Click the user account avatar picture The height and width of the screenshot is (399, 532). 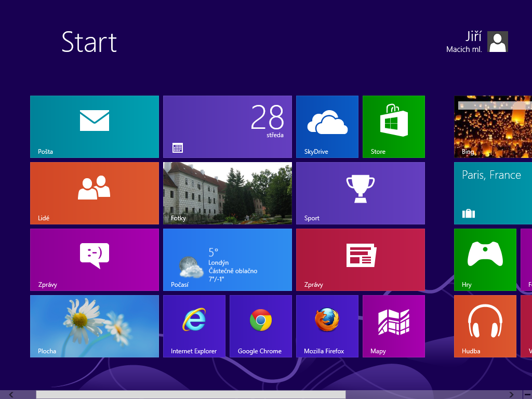[498, 42]
